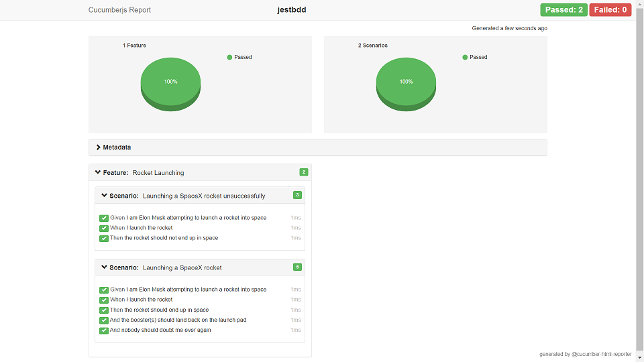Click green badge 5 on Launching a SpaceX rocket scenario

coord(297,267)
